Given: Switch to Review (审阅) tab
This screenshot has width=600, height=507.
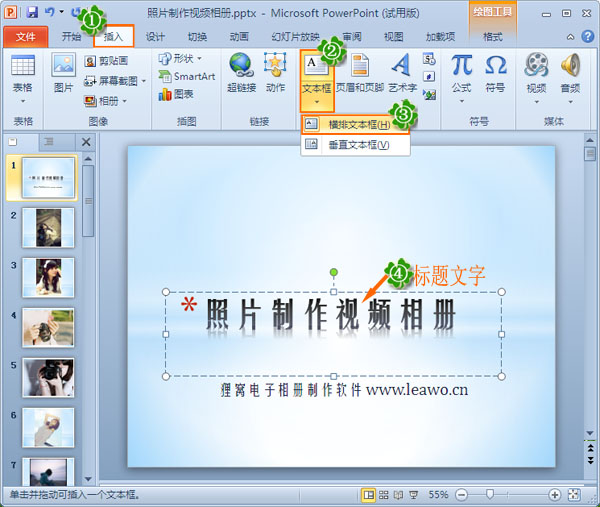Looking at the screenshot, I should click(x=352, y=37).
